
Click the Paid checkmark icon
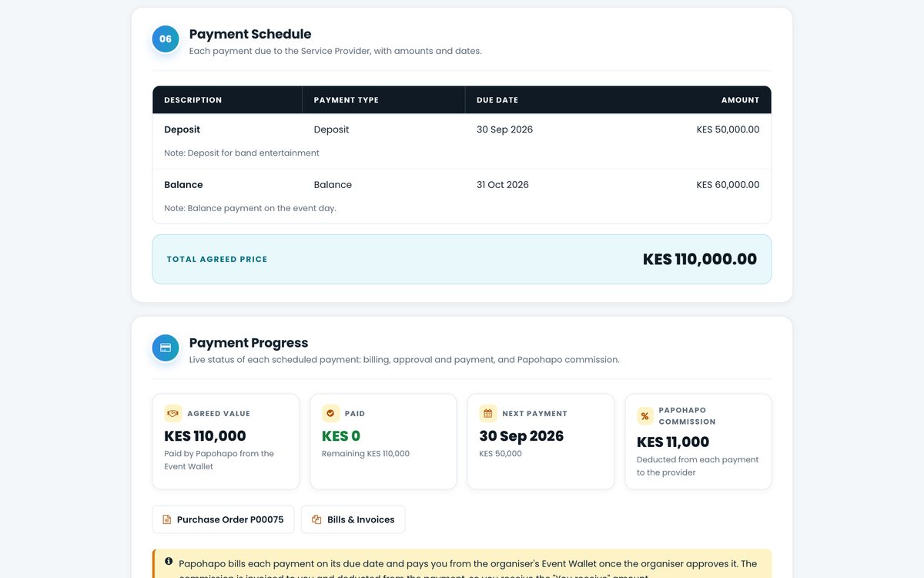330,414
